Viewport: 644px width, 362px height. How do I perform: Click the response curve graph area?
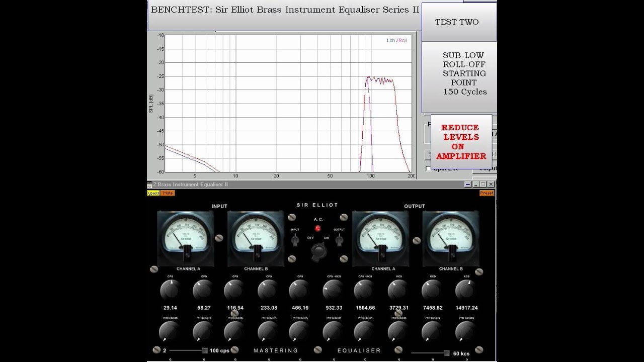tap(288, 104)
